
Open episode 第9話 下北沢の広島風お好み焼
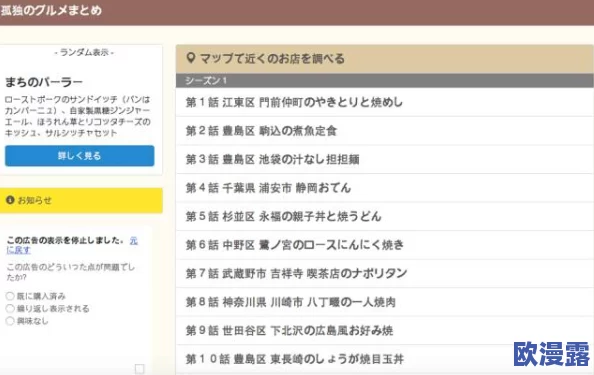tap(385, 331)
